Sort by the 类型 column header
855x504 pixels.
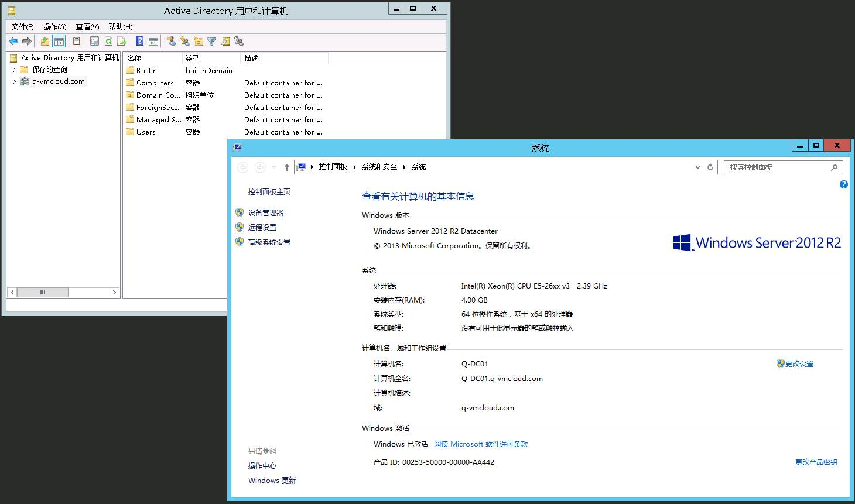pyautogui.click(x=211, y=58)
